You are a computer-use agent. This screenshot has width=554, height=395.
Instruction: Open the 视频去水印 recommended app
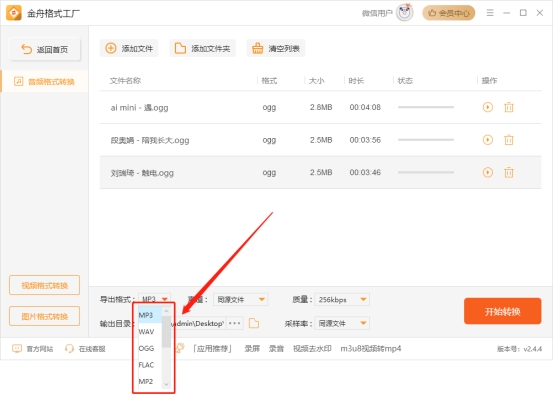click(x=312, y=349)
